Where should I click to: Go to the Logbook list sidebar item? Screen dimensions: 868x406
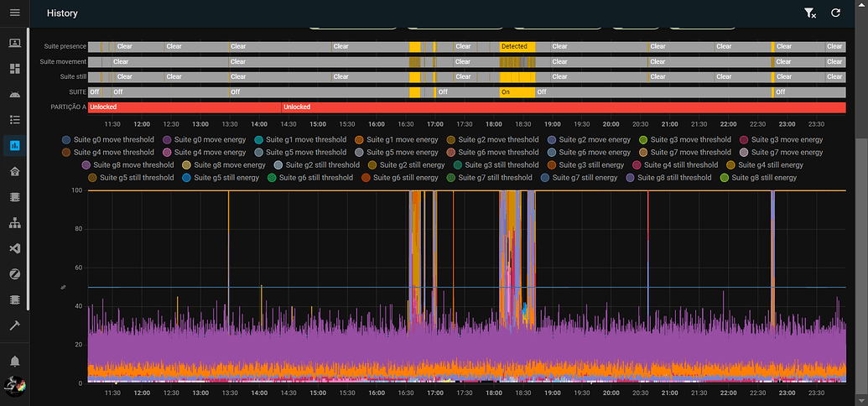[14, 120]
